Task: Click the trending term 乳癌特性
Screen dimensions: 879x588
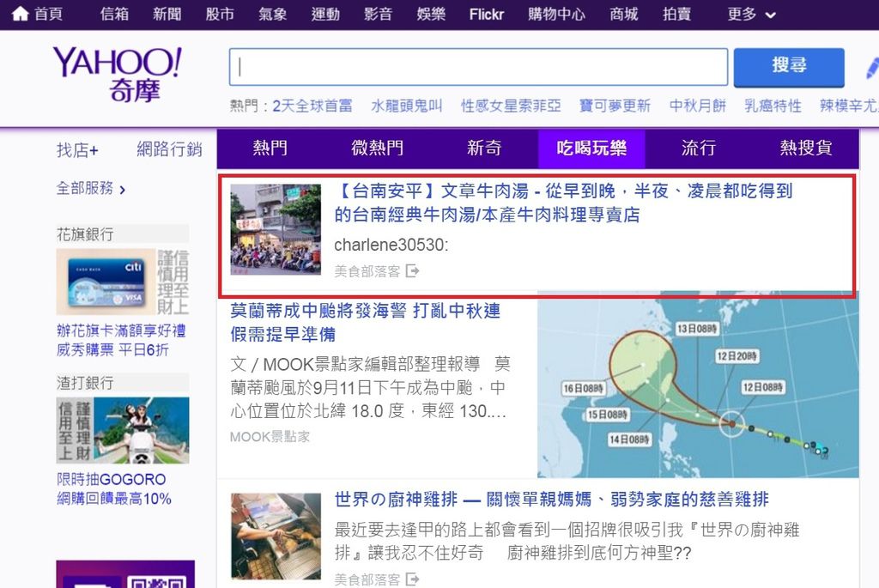Action: 773,106
